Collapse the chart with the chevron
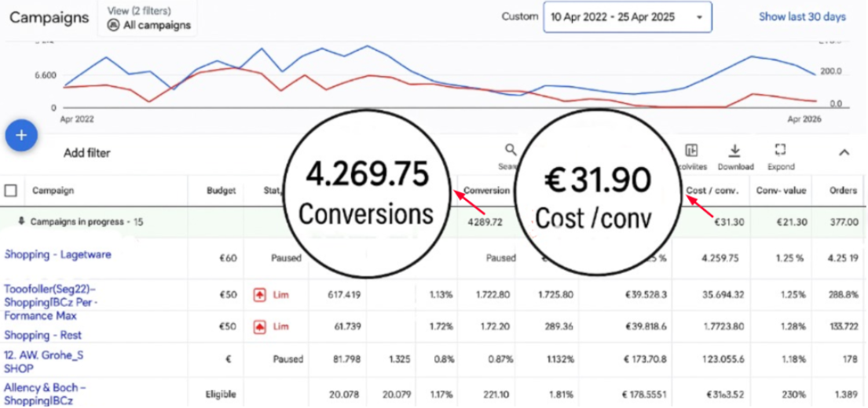Viewport: 868px width, 408px height. pyautogui.click(x=844, y=153)
